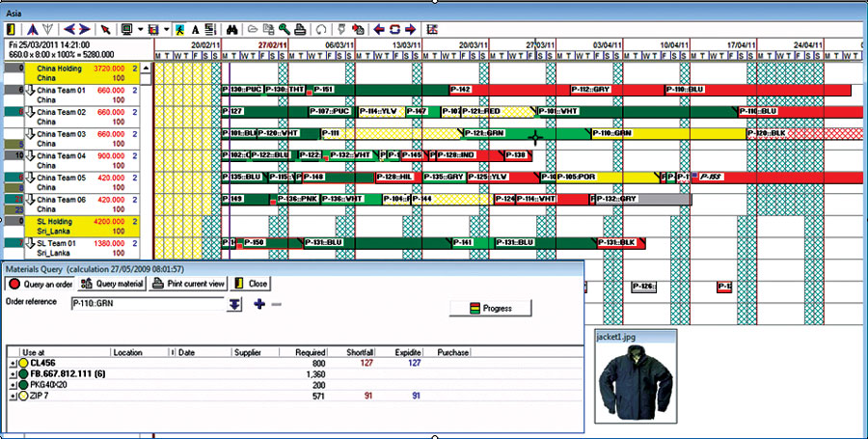Expand the CL456 material row

(13, 363)
